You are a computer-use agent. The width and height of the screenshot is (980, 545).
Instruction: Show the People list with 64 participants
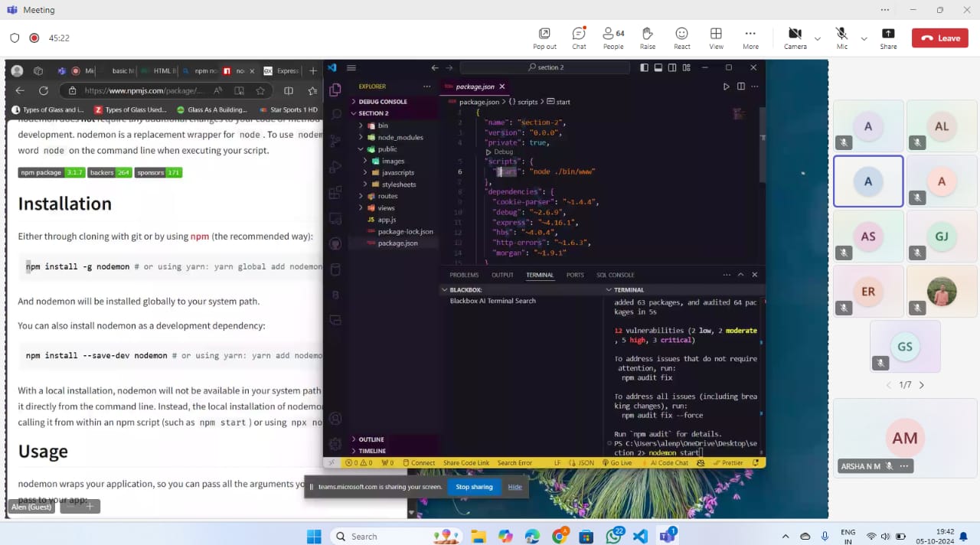[613, 38]
